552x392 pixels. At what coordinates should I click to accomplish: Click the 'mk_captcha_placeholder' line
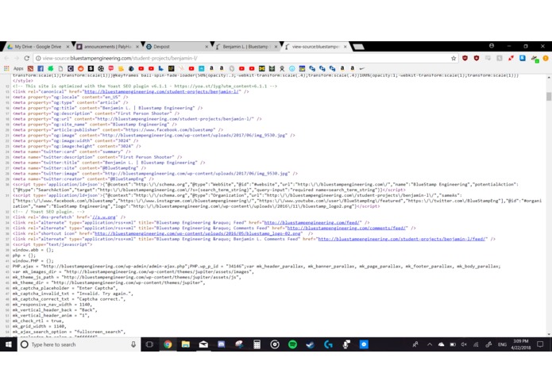[x=65, y=288]
